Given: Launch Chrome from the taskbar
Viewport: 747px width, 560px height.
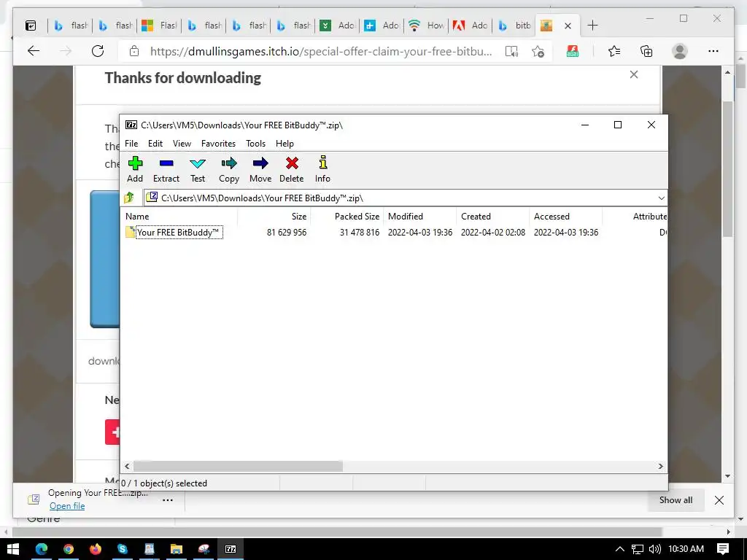Looking at the screenshot, I should 69,549.
